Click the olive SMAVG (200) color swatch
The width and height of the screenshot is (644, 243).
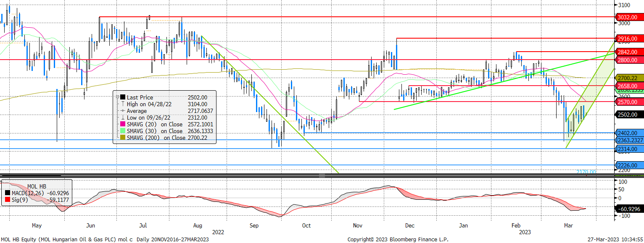123,138
